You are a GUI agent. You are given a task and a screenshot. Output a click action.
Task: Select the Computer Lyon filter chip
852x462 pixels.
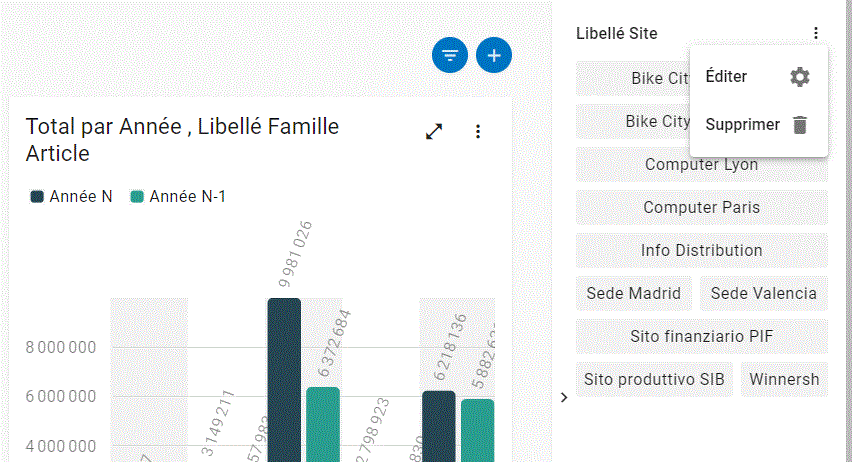[701, 164]
